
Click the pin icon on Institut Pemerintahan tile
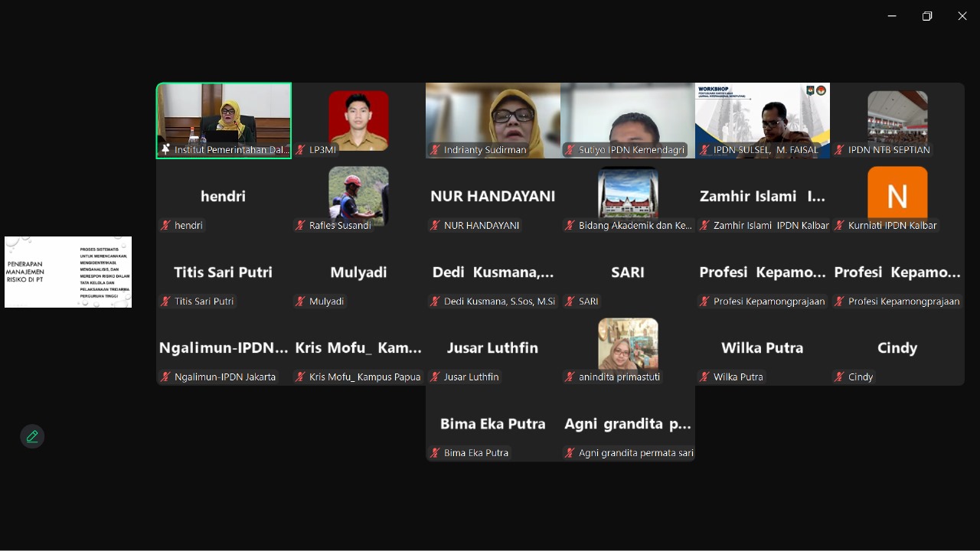click(x=165, y=149)
